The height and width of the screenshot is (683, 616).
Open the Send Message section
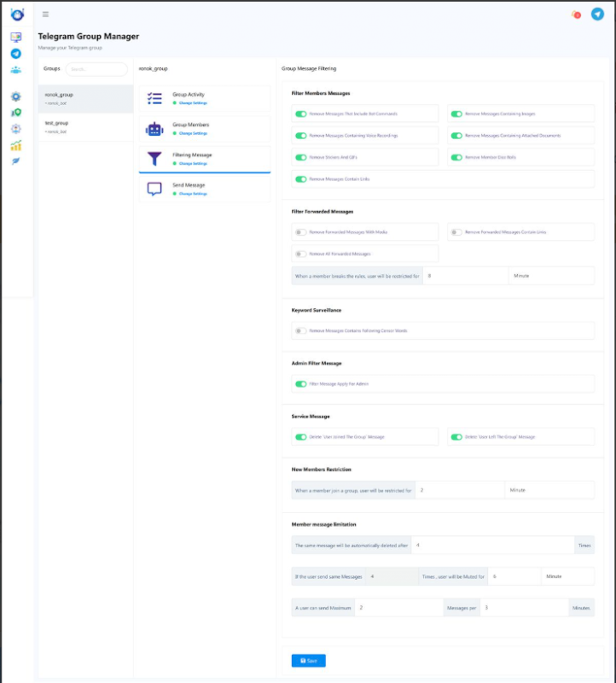point(205,189)
